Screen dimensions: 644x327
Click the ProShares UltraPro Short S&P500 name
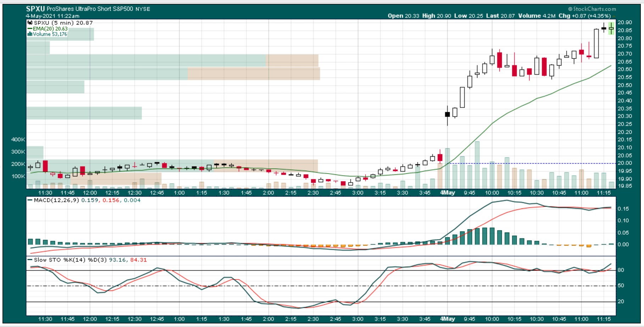click(x=90, y=9)
